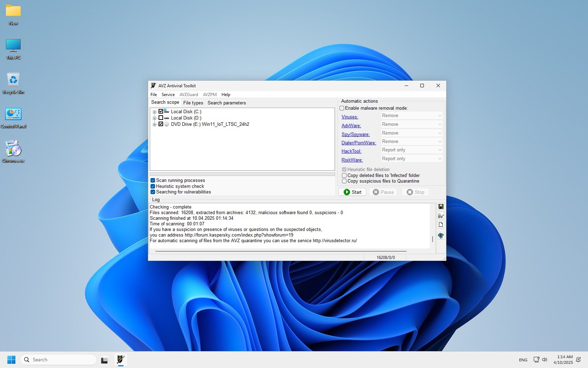Image resolution: width=588 pixels, height=368 pixels.
Task: Click the blank page clear log icon
Action: 441,225
